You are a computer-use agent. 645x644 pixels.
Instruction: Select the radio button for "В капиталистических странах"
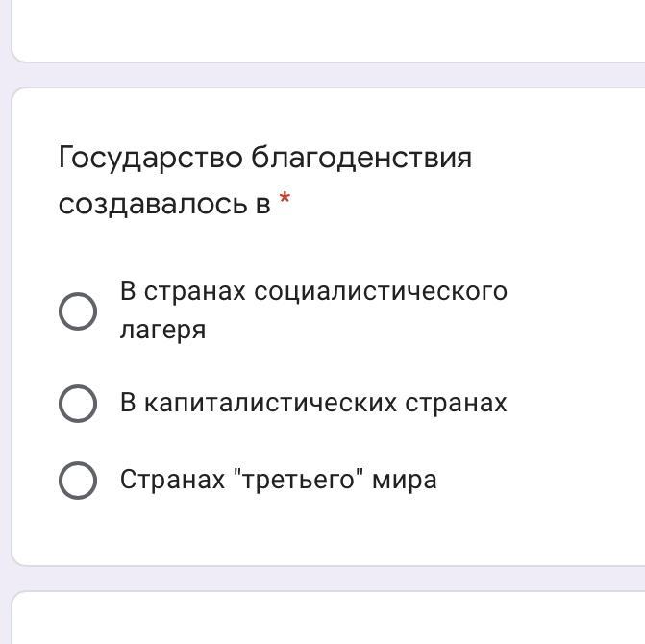(x=78, y=404)
